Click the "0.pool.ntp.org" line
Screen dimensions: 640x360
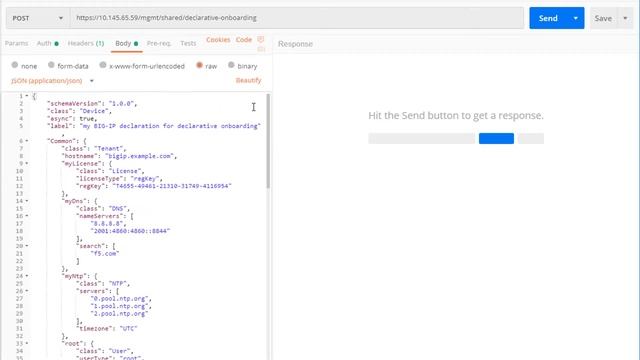[x=121, y=299]
